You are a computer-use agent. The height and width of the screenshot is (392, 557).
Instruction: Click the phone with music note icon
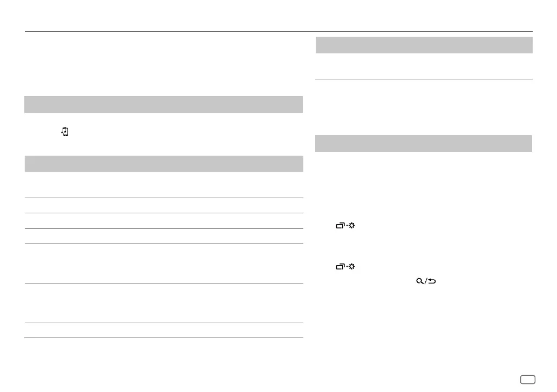pyautogui.click(x=65, y=132)
